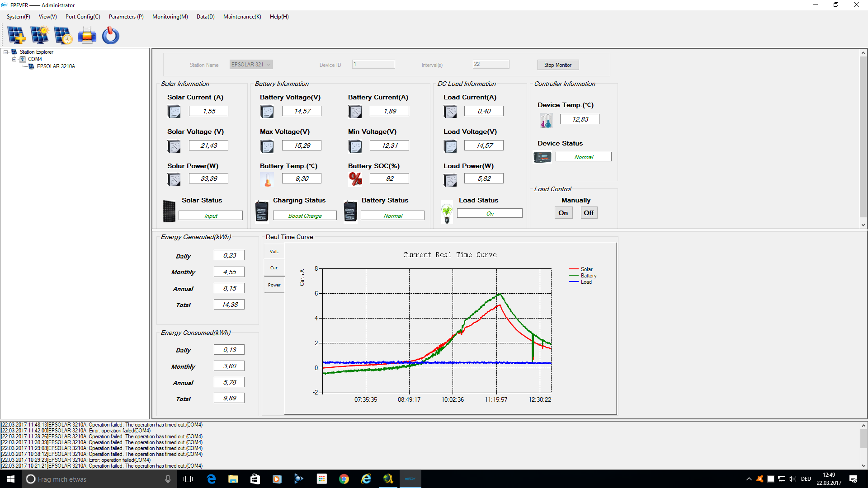Collapse the Station Explorer tree node

[6, 52]
